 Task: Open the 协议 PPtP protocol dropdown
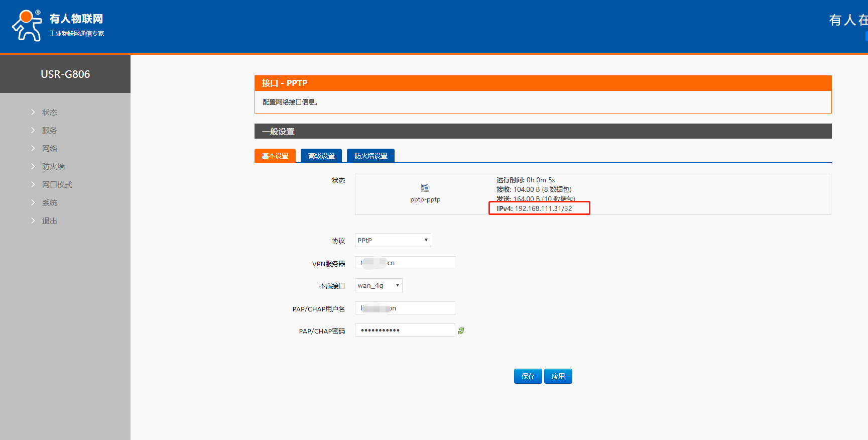click(x=393, y=240)
